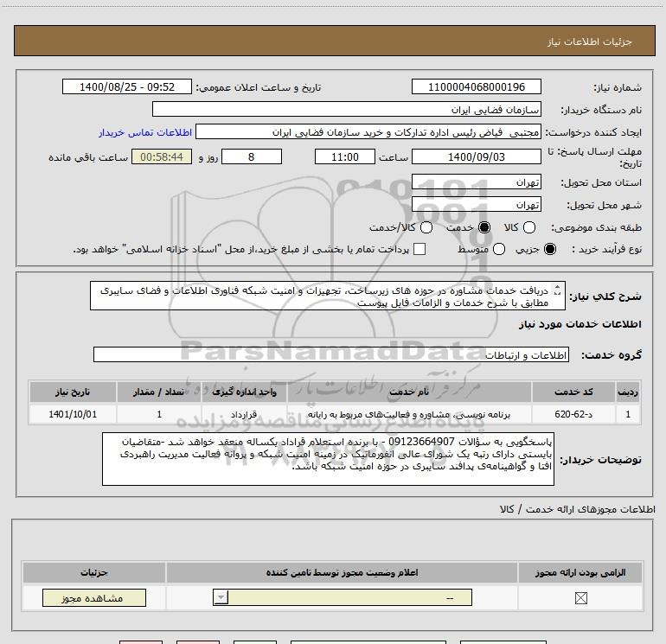Choose جزیی purchase process radio
The height and width of the screenshot is (644, 666).
click(x=550, y=249)
